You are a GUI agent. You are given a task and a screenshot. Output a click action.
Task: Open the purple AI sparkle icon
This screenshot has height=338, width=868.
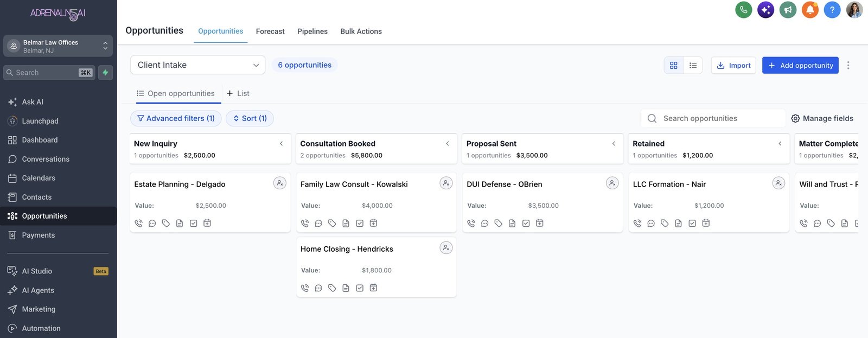(765, 9)
